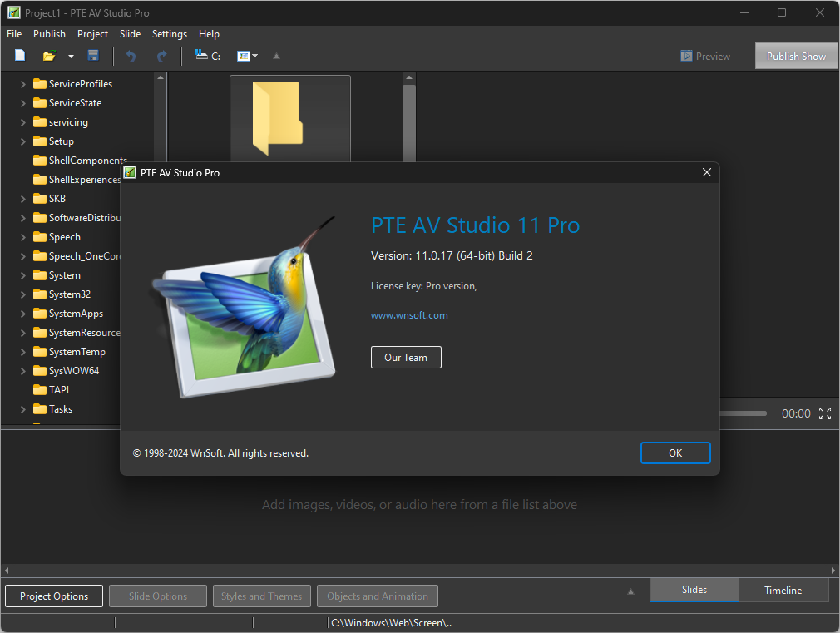
Task: Save the project with the floppy disk icon
Action: [x=93, y=56]
